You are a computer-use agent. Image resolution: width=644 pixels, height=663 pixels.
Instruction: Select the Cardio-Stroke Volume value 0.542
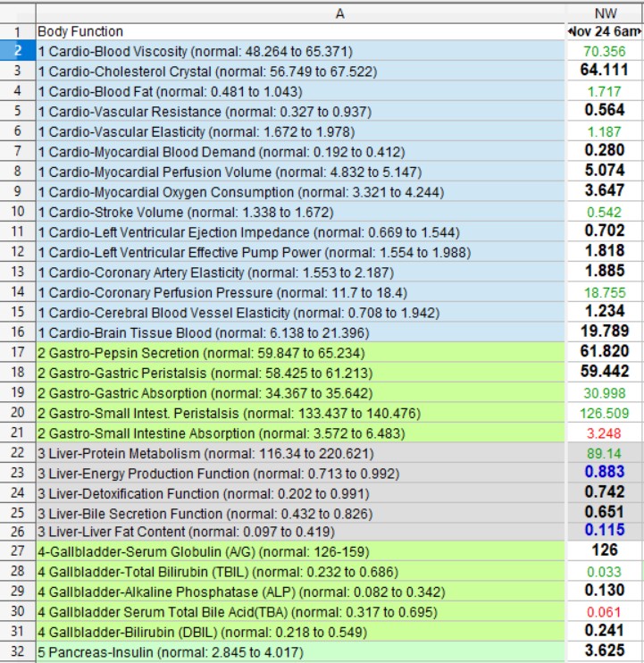coord(605,212)
